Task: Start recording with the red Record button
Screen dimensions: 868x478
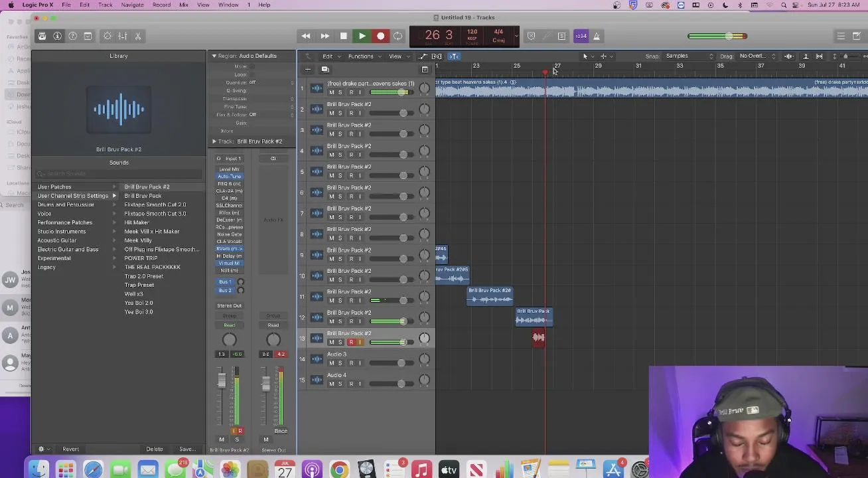Action: (x=380, y=36)
